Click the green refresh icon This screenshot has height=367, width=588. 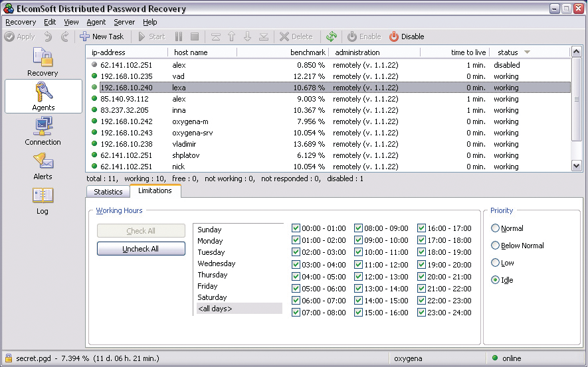tap(332, 37)
